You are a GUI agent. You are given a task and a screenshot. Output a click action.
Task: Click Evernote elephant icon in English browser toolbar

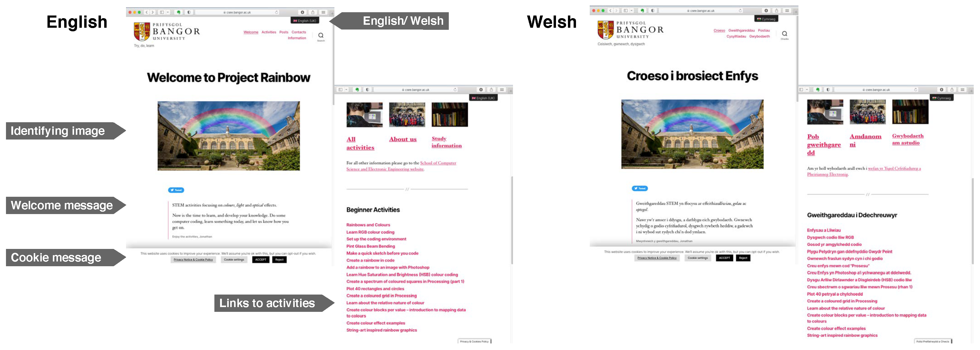[179, 12]
